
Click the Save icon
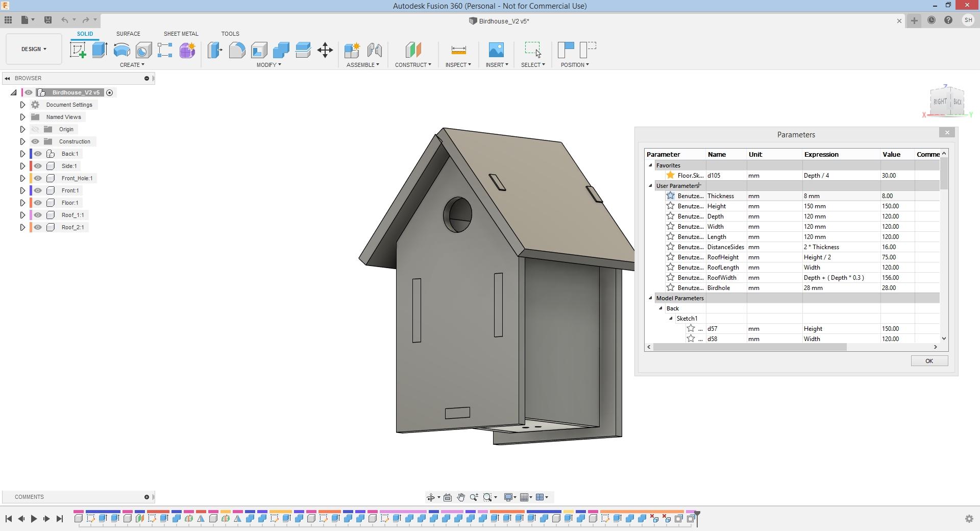pyautogui.click(x=48, y=20)
